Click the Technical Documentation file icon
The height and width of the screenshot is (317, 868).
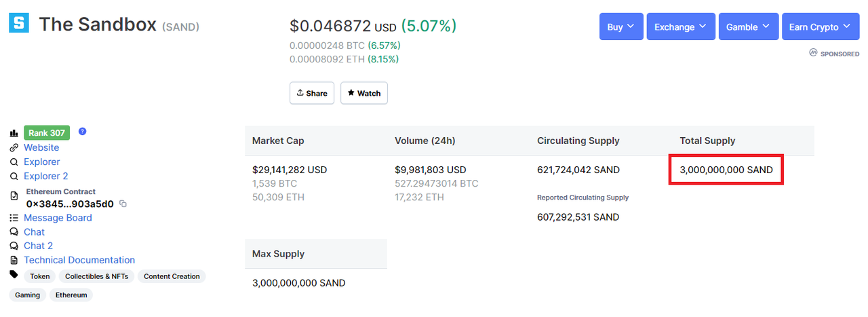tap(14, 260)
